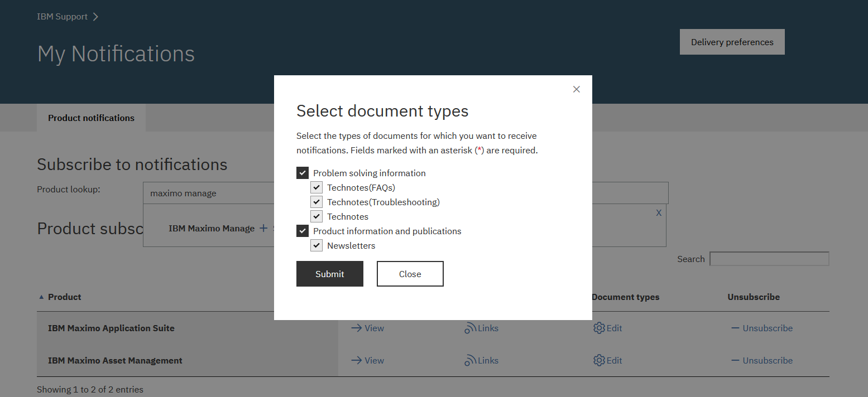Open Links for IBM Maximo Asset Management
The width and height of the screenshot is (868, 397).
[481, 360]
